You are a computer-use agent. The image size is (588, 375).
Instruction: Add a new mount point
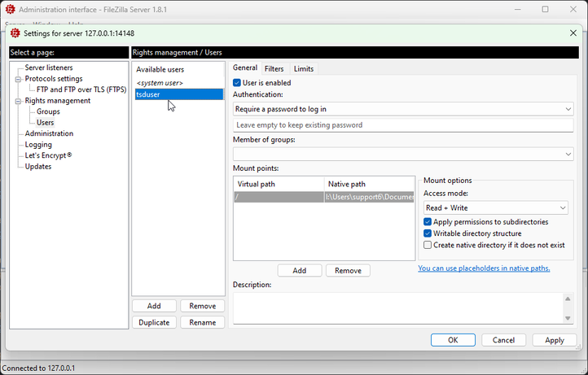click(x=300, y=271)
